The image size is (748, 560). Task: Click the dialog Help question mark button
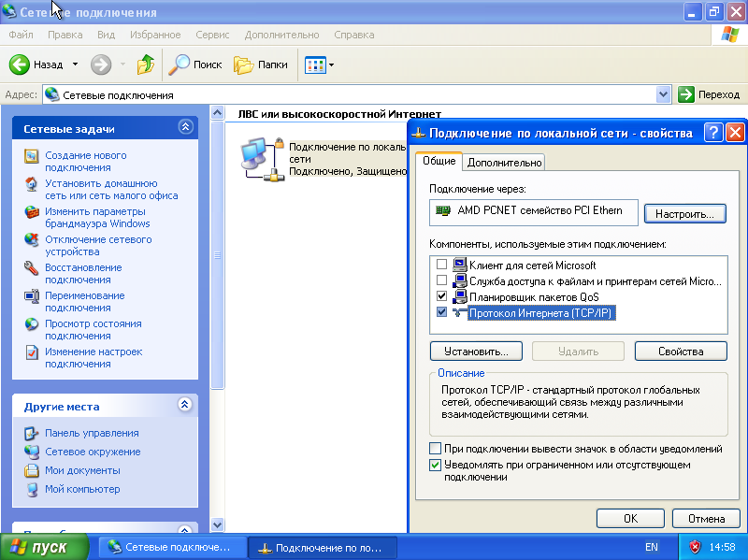(712, 132)
